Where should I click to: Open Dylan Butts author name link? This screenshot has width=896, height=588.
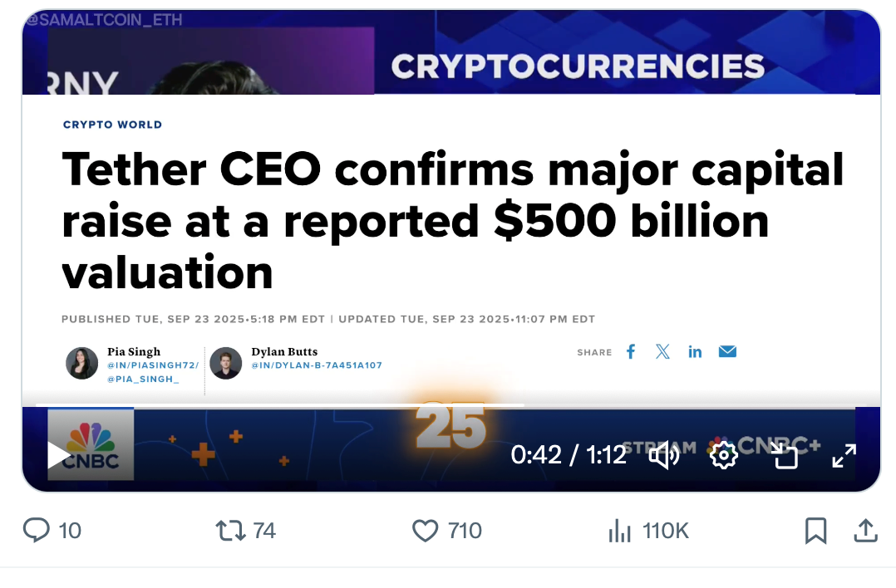pos(284,351)
